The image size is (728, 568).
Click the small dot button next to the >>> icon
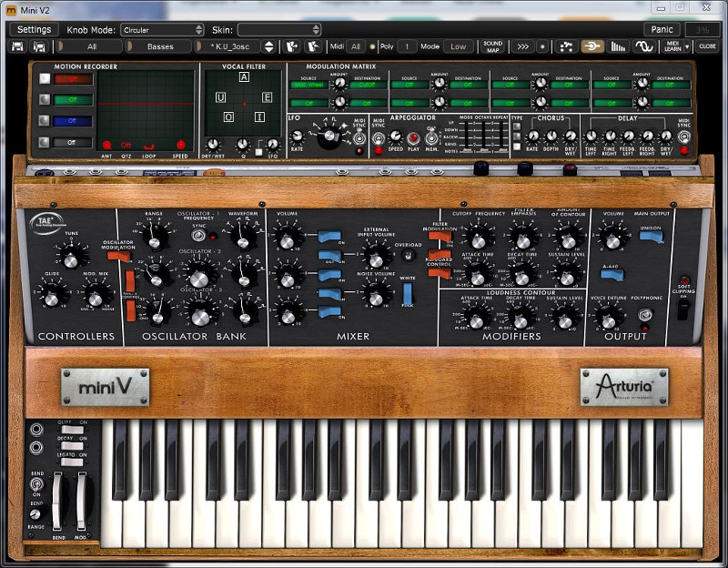tap(542, 46)
